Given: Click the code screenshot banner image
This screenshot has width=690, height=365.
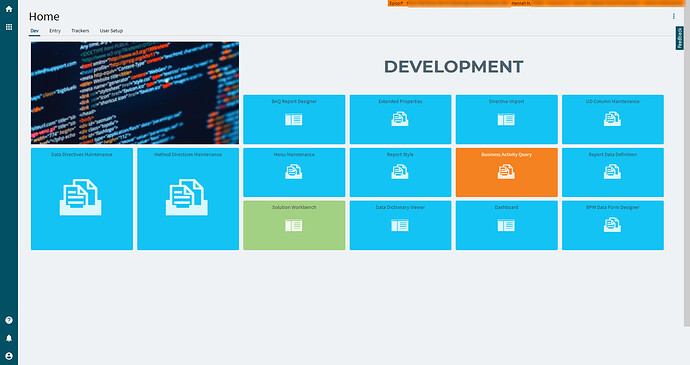Looking at the screenshot, I should (x=135, y=93).
